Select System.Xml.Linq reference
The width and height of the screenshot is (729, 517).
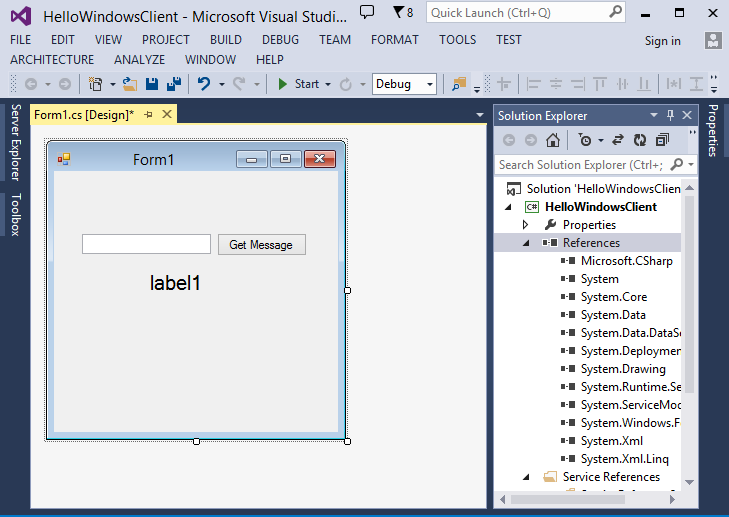(624, 459)
